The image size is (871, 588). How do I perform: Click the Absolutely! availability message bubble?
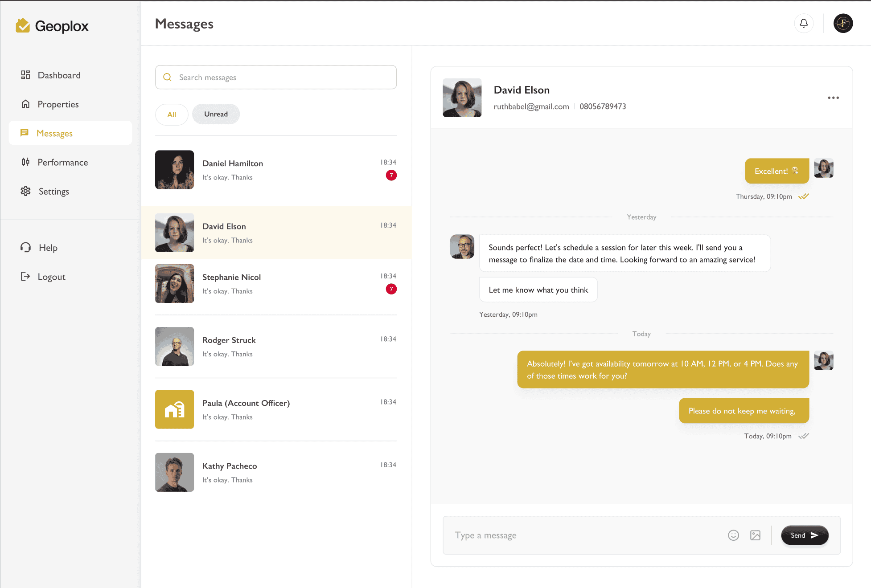click(663, 370)
